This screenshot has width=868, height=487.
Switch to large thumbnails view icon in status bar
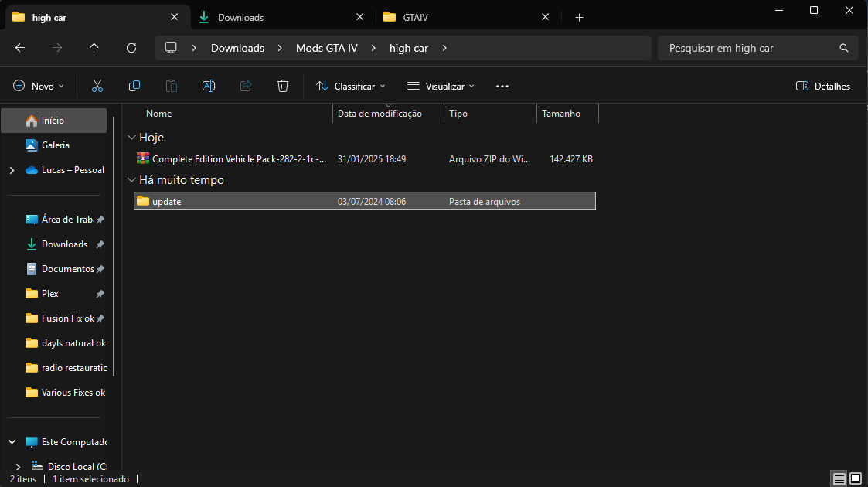856,478
